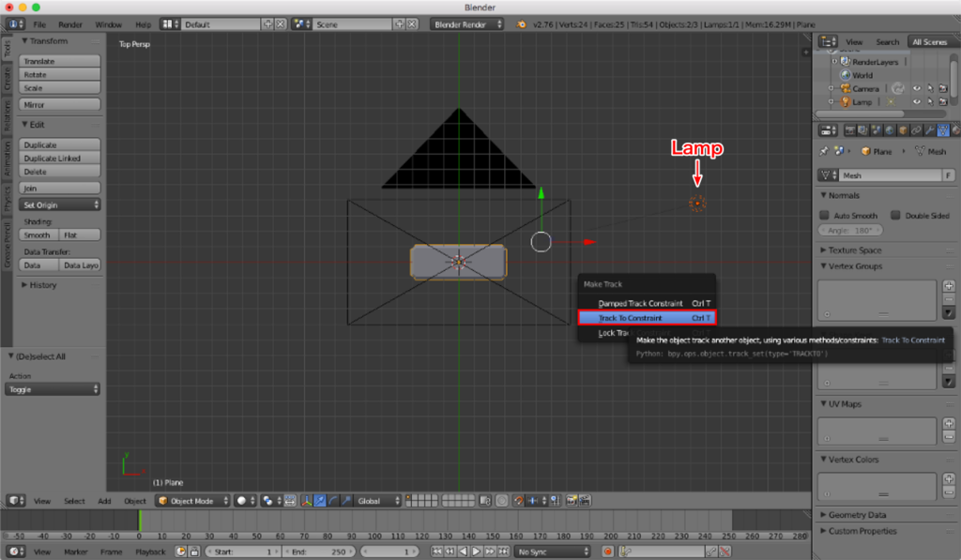Open the Set Origin dropdown
This screenshot has width=961, height=560.
(x=59, y=204)
